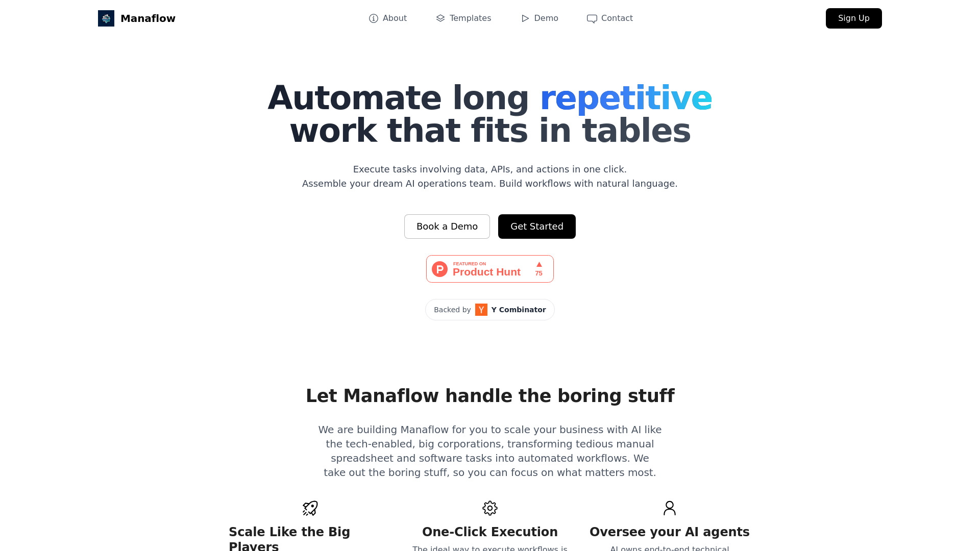Open the Demo dropdown menu
Viewport: 980px width, 551px height.
click(x=539, y=18)
